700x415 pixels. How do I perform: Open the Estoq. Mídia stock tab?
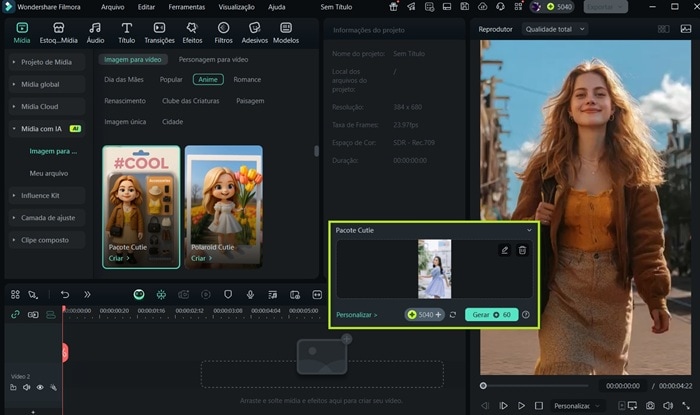pos(58,33)
